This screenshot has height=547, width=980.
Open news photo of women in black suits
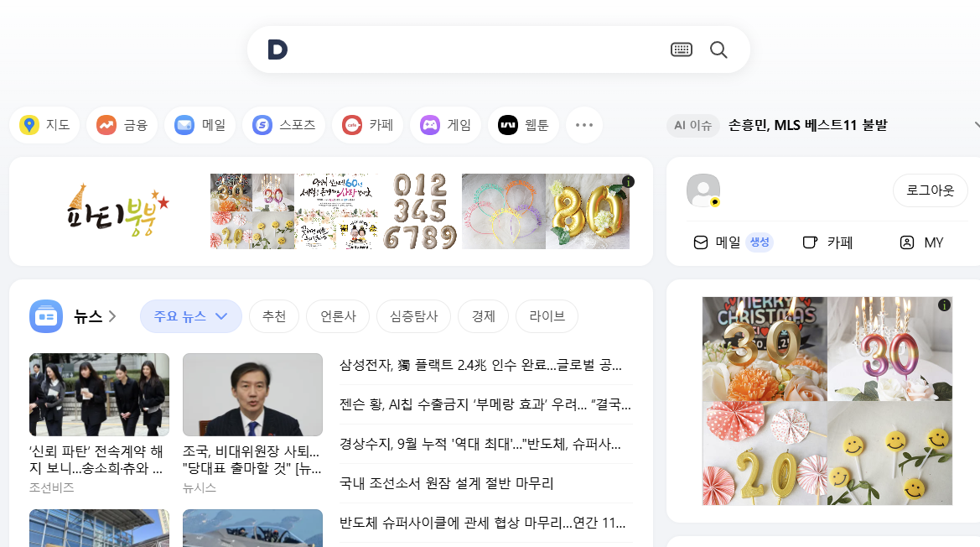(100, 394)
